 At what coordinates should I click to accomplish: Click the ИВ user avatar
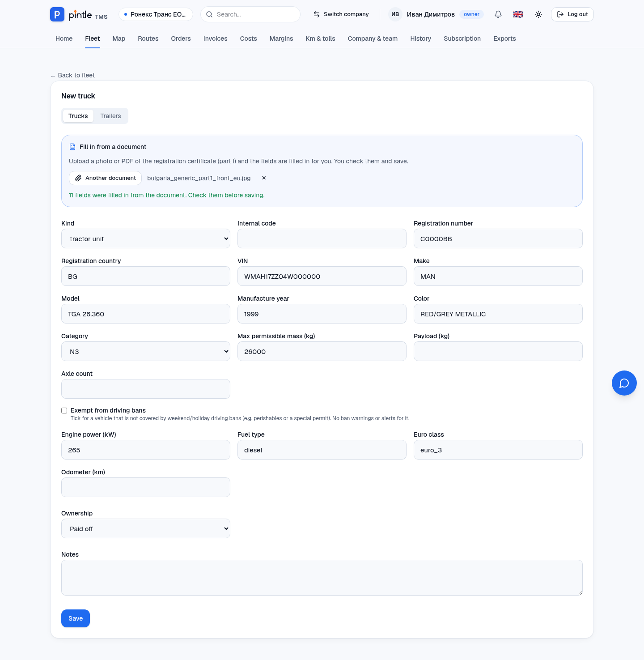[x=395, y=14]
